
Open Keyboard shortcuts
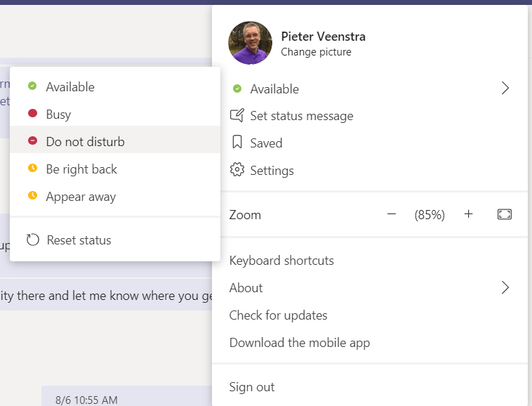coord(370,261)
